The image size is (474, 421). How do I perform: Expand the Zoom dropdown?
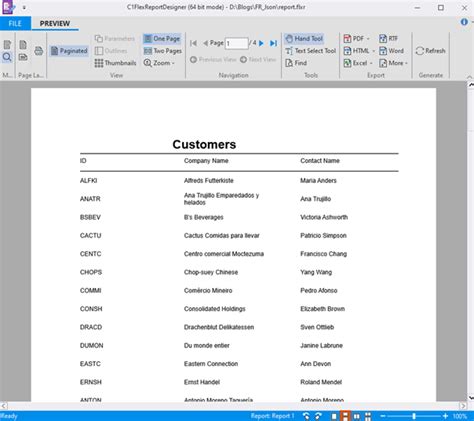pyautogui.click(x=159, y=63)
